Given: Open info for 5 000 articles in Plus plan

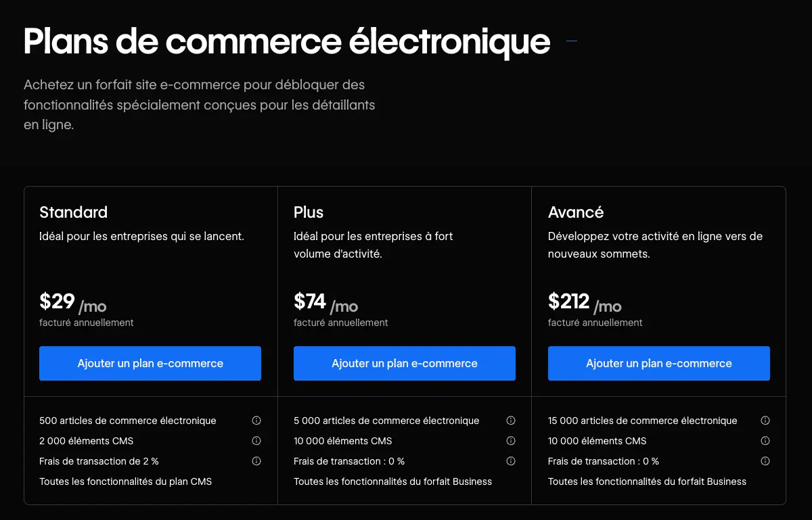Looking at the screenshot, I should point(511,420).
